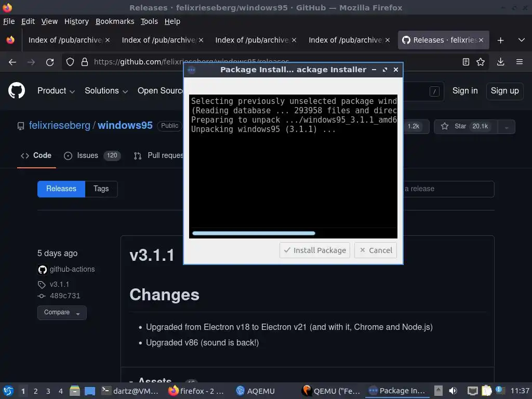Image resolution: width=532 pixels, height=399 pixels.
Task: Open the file manager taskbar icon
Action: (x=75, y=391)
